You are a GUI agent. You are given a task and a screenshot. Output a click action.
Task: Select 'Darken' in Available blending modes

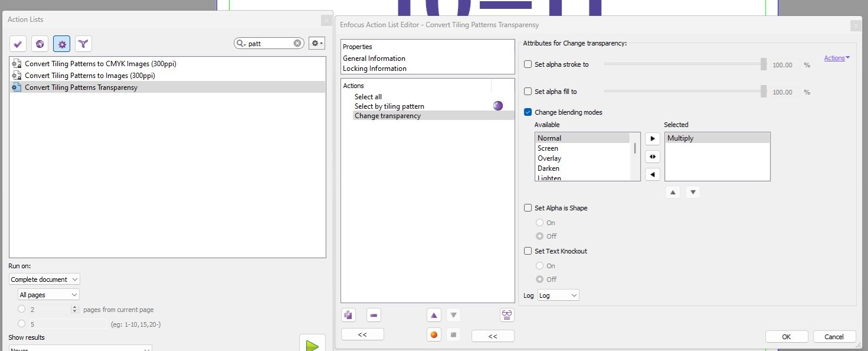[582, 168]
